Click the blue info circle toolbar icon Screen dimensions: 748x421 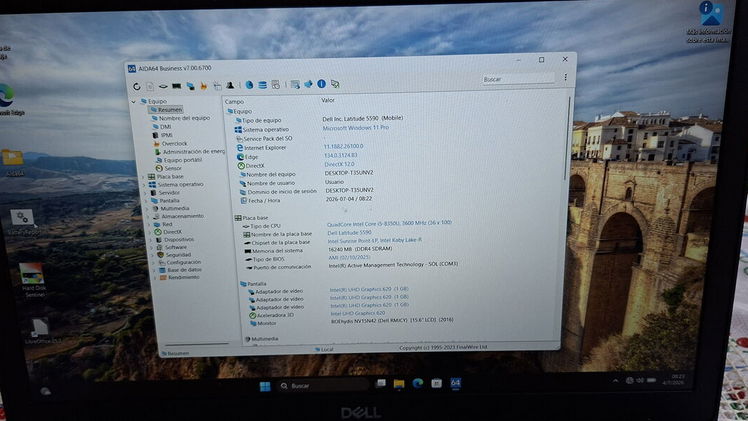[x=322, y=84]
